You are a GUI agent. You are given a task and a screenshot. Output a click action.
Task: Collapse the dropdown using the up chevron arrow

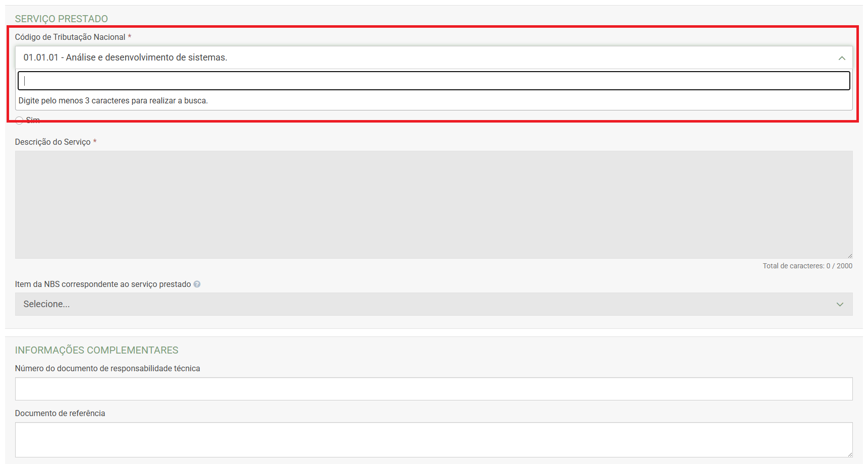841,58
